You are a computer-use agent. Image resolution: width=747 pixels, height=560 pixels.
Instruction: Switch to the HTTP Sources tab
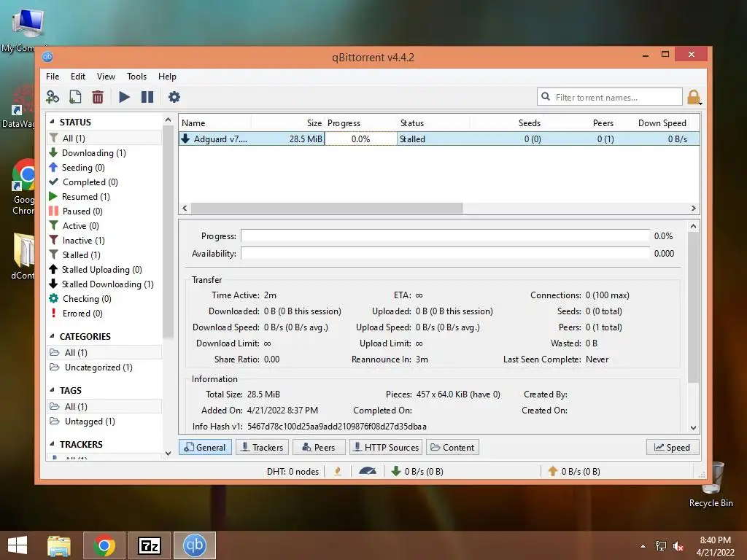[386, 447]
